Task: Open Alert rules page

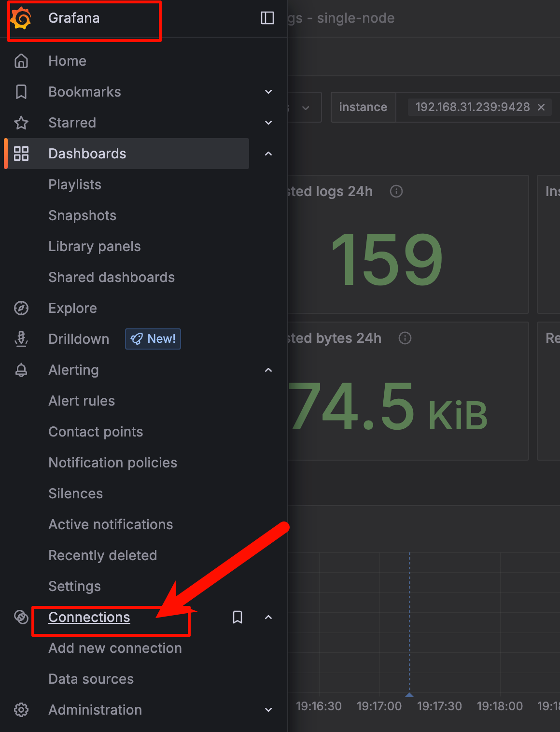Action: (82, 401)
